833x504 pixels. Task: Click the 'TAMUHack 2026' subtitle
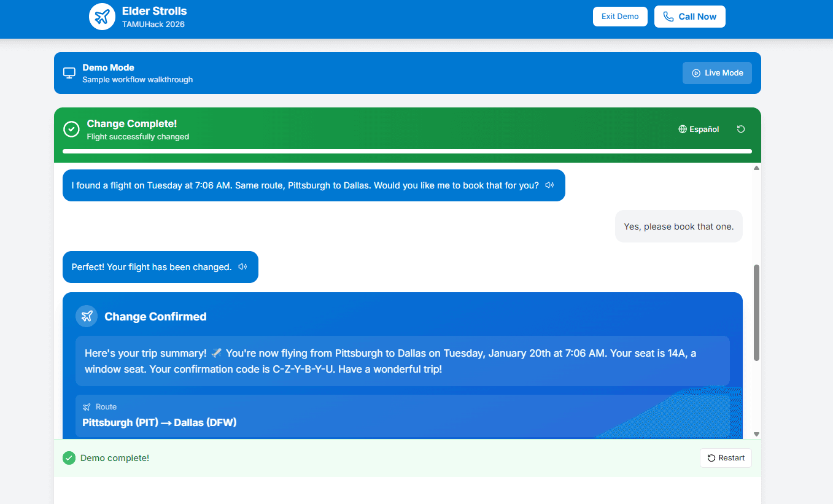click(153, 25)
